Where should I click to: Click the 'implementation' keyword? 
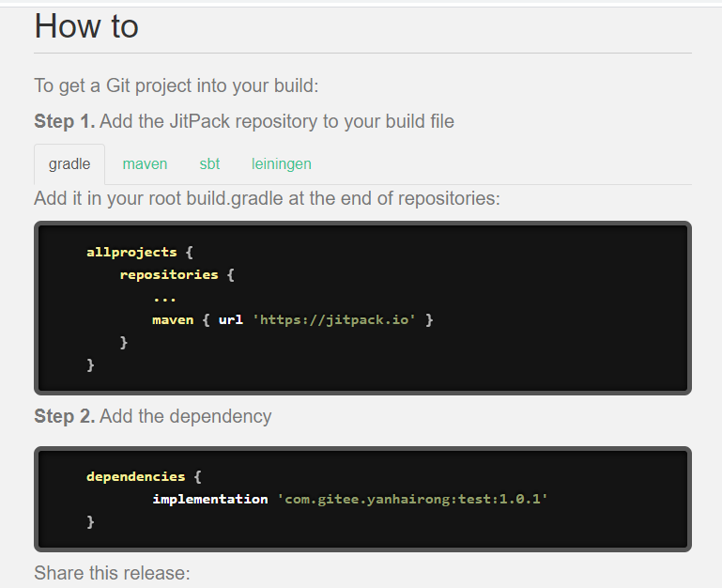[210, 499]
